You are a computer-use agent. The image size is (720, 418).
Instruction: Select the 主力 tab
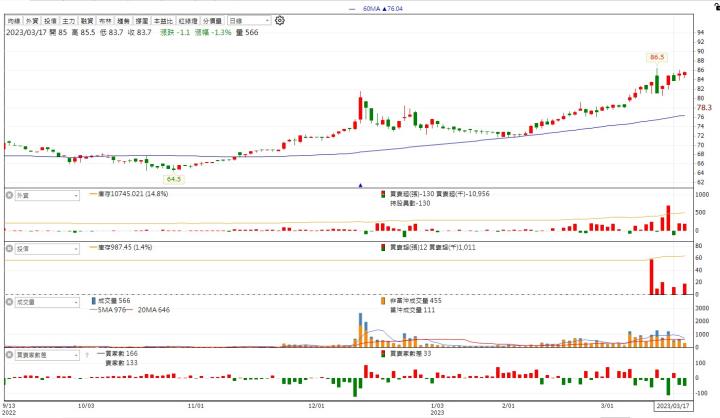pyautogui.click(x=67, y=20)
